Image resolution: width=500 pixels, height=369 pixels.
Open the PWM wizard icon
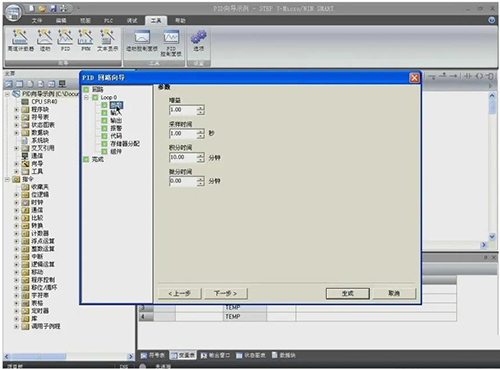pos(86,40)
